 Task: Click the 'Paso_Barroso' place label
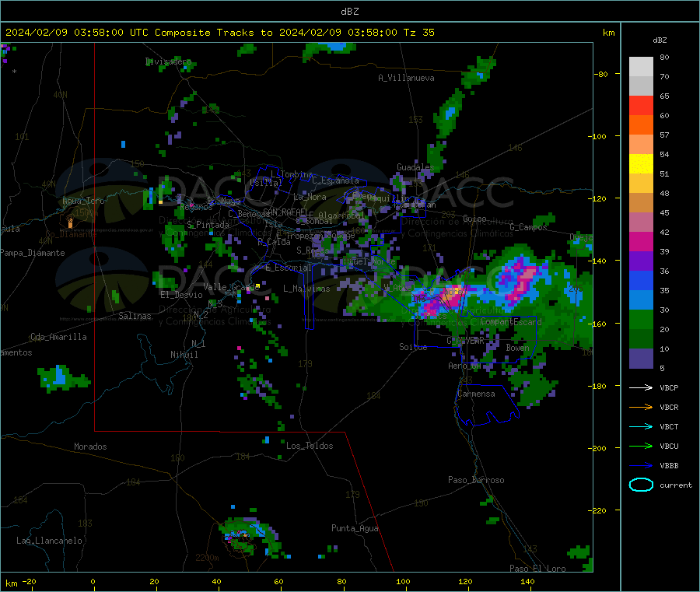476,480
